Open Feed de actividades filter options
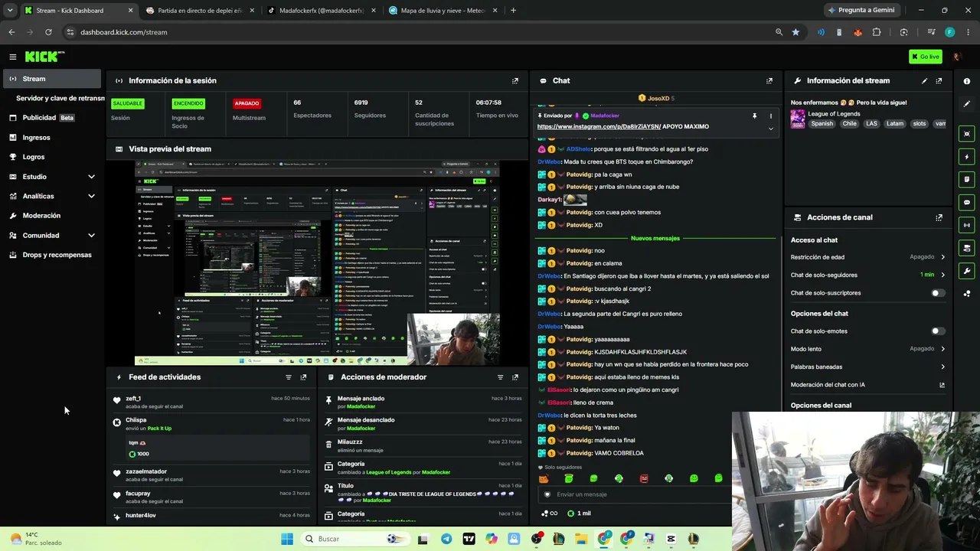Image resolution: width=980 pixels, height=551 pixels. tap(289, 377)
